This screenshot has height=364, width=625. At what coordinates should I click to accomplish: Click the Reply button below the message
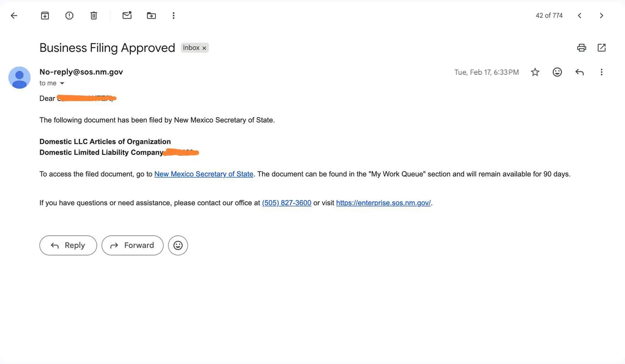coord(68,245)
